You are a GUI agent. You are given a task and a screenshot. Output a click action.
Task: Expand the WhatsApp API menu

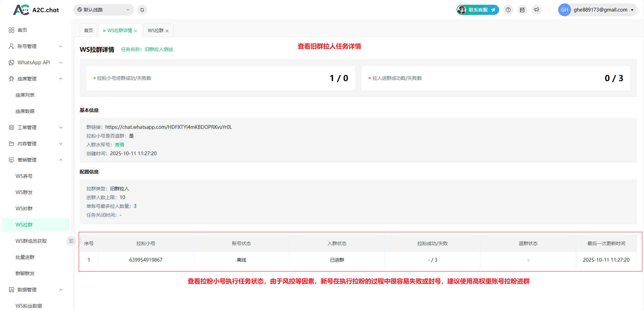click(35, 63)
